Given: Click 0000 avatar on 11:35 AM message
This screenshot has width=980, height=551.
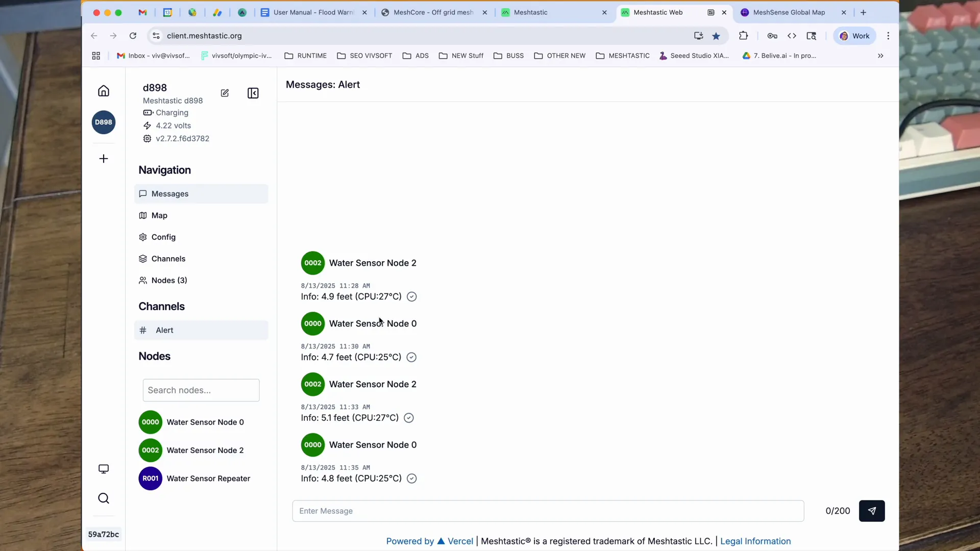Looking at the screenshot, I should pyautogui.click(x=313, y=445).
